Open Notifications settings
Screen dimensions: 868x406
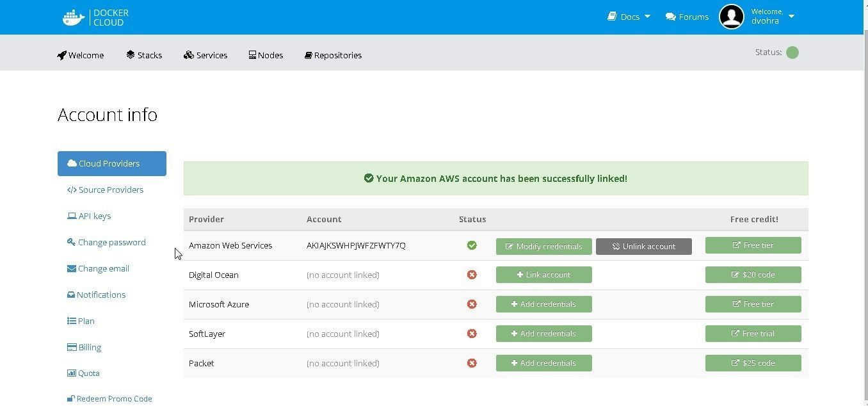[x=96, y=295]
